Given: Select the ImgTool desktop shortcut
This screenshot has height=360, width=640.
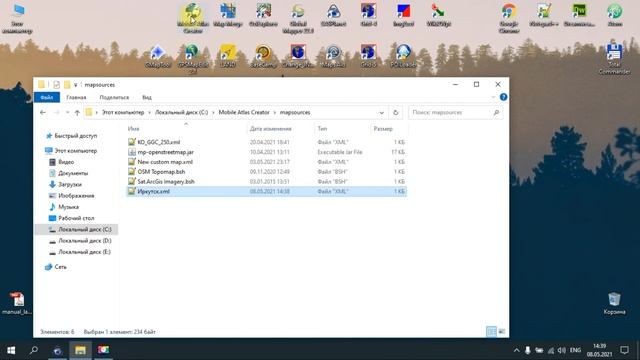Looking at the screenshot, I should [403, 16].
